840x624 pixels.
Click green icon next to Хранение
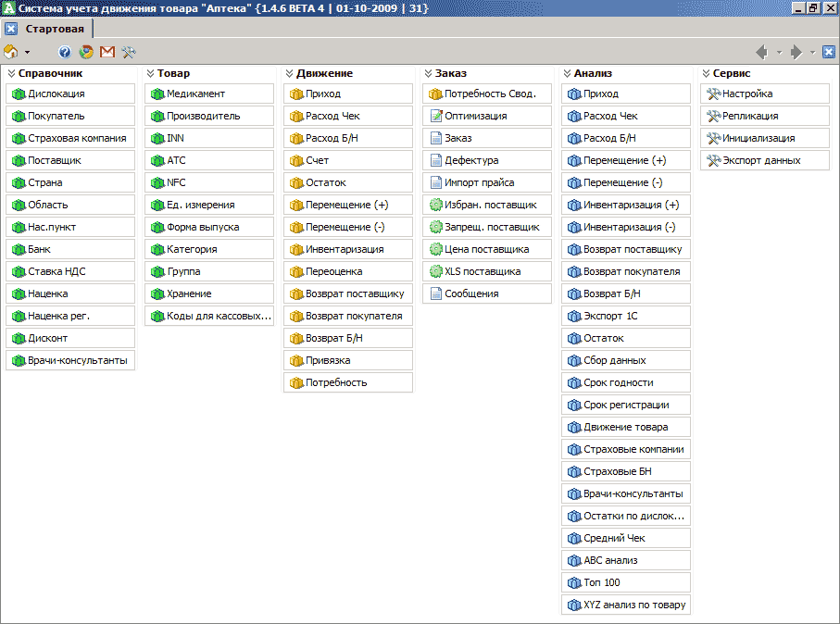pos(157,294)
